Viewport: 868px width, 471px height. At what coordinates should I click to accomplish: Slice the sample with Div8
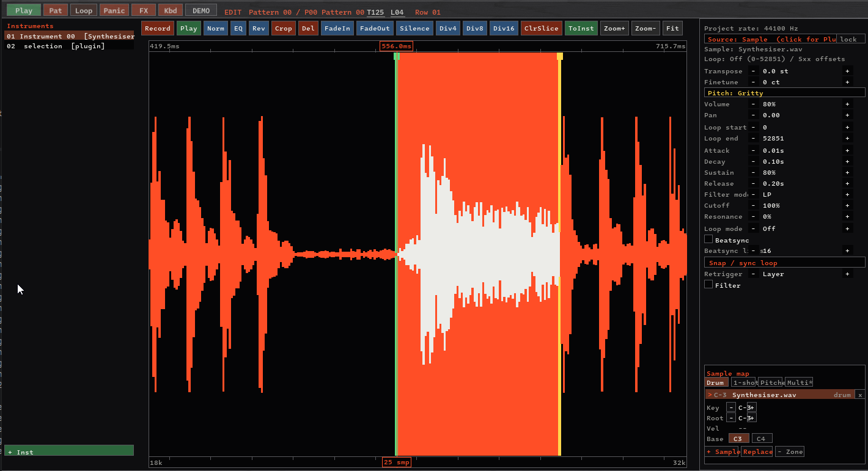(x=476, y=28)
